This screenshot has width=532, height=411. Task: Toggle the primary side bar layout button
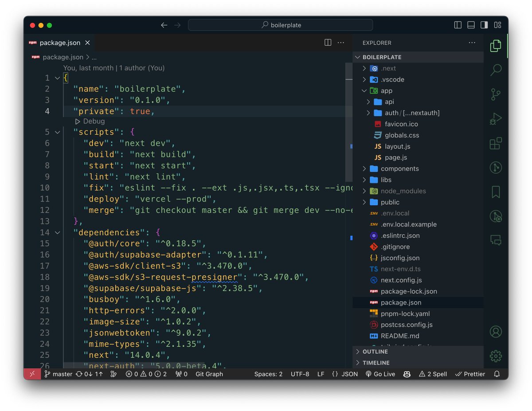coord(458,25)
